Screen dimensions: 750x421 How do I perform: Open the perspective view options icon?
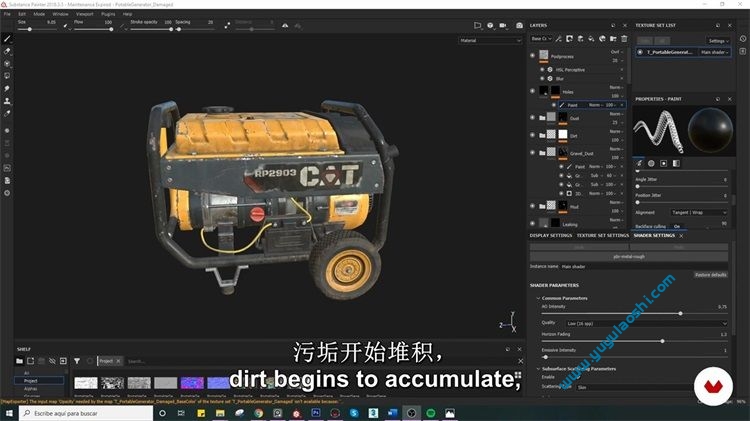(477, 25)
